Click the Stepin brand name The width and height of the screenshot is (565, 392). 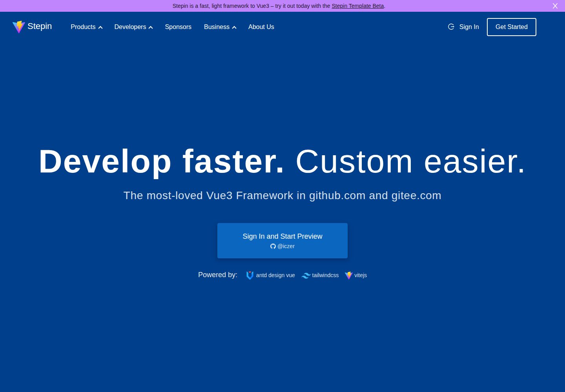point(40,26)
